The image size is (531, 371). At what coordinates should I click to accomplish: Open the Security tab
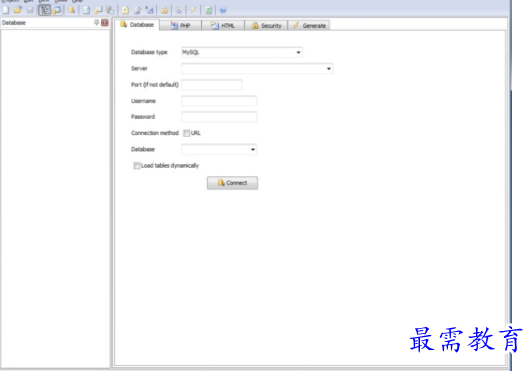(266, 25)
